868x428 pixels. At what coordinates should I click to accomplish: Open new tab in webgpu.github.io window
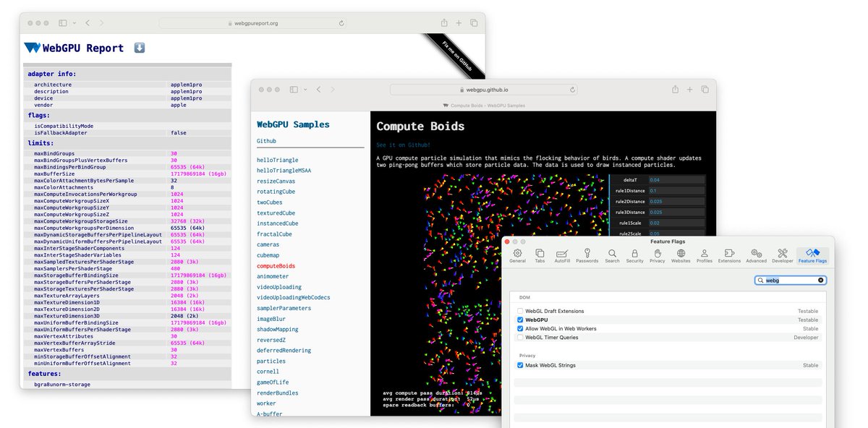pos(690,90)
